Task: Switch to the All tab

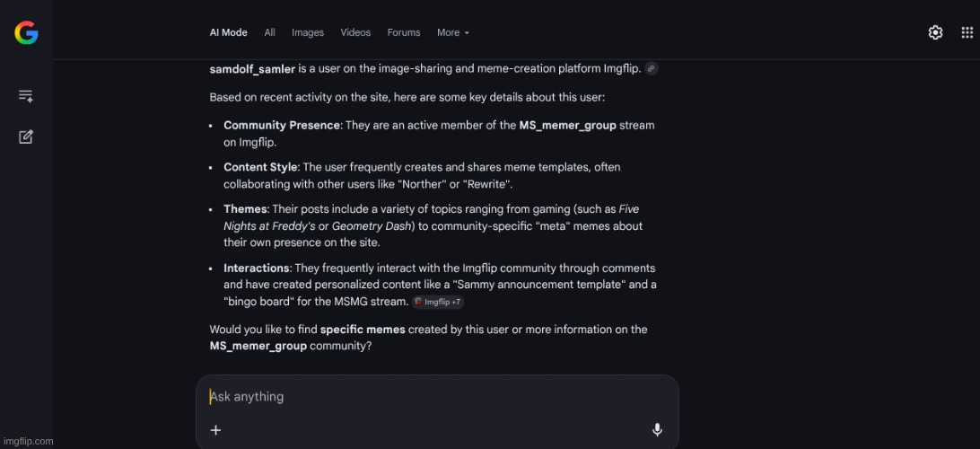Action: point(269,32)
